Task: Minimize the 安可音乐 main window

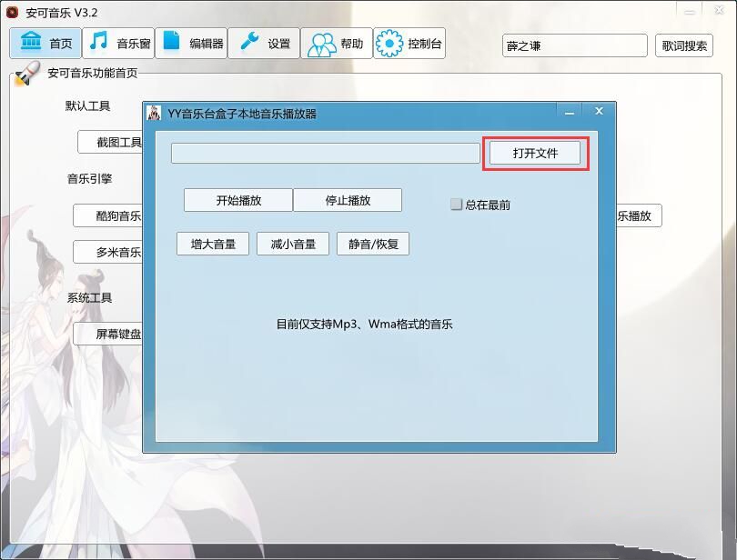Action: pos(690,12)
